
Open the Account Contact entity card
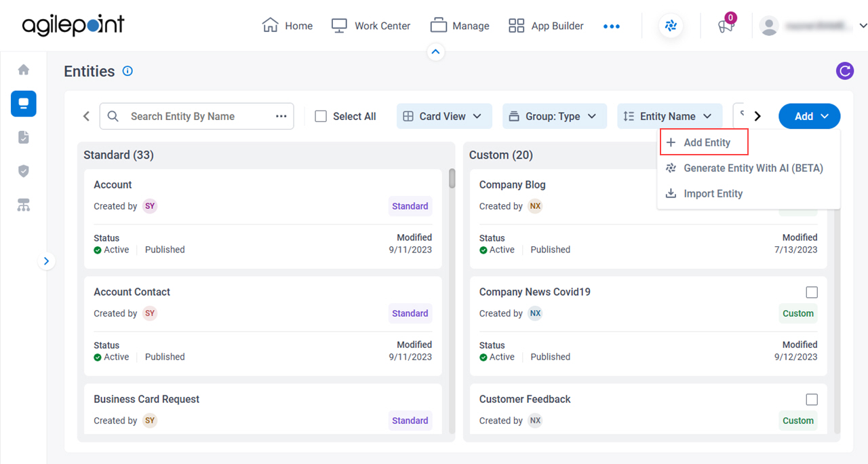click(262, 326)
